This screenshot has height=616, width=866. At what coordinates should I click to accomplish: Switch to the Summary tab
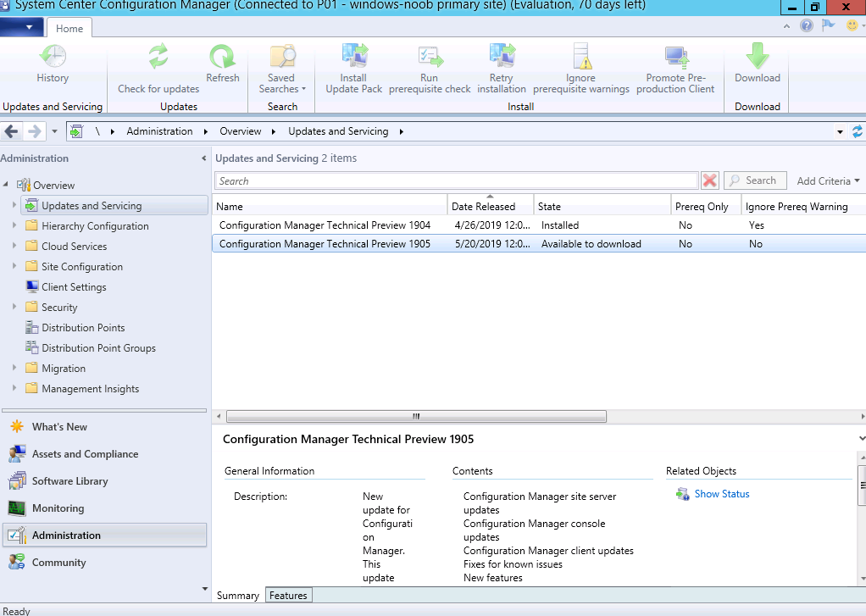pos(238,596)
